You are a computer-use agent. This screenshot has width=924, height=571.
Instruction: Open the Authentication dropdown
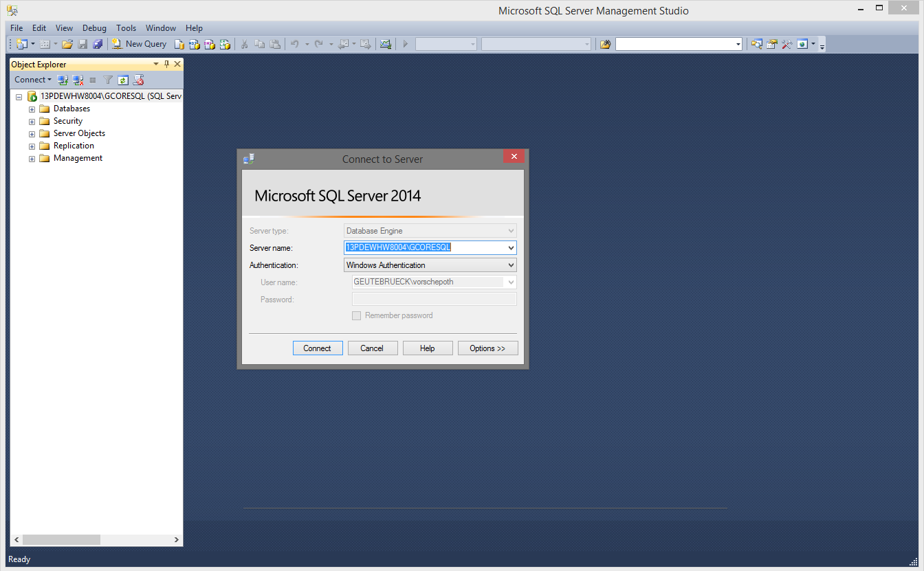(x=511, y=265)
